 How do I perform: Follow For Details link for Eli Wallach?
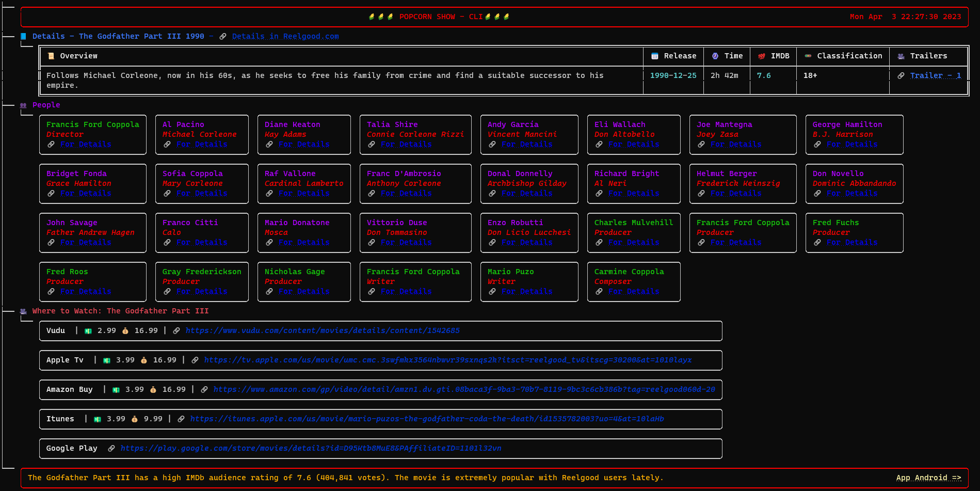[634, 145]
